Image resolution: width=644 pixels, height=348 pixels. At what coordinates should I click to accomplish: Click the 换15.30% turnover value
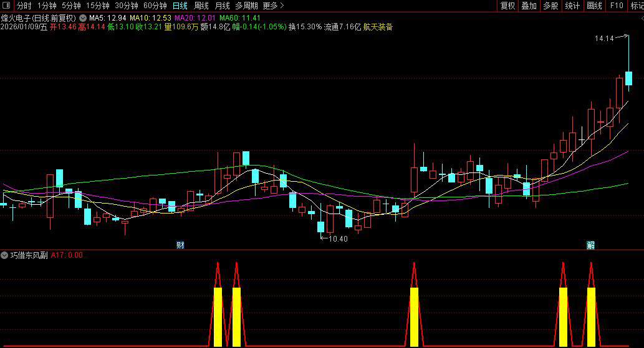point(305,27)
